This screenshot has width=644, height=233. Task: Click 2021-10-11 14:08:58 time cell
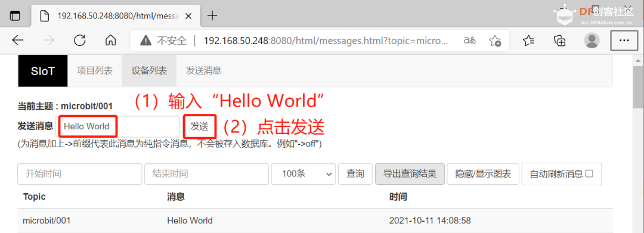coord(430,220)
